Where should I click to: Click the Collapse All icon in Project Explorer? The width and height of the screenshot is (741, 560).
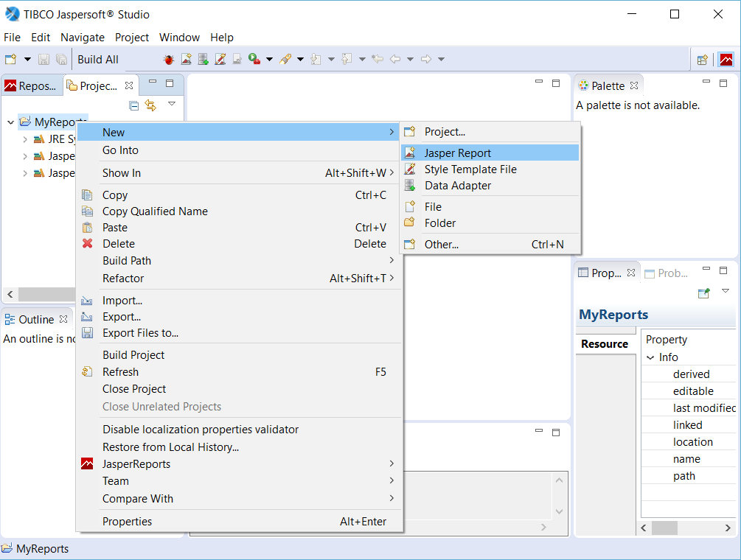pos(133,105)
